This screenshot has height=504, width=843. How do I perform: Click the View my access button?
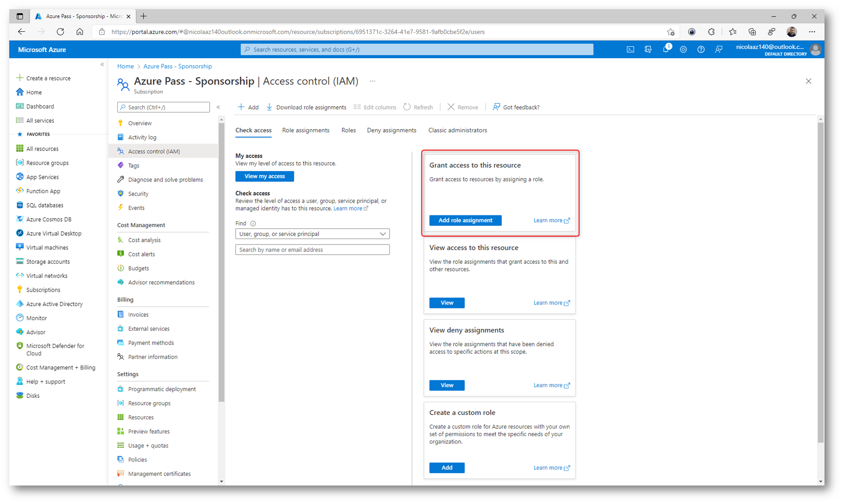click(x=264, y=176)
